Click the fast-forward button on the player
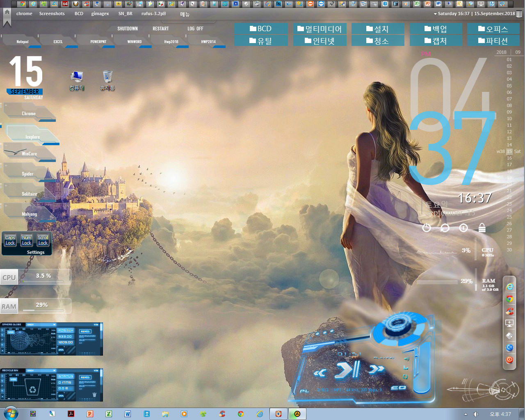 point(377,370)
